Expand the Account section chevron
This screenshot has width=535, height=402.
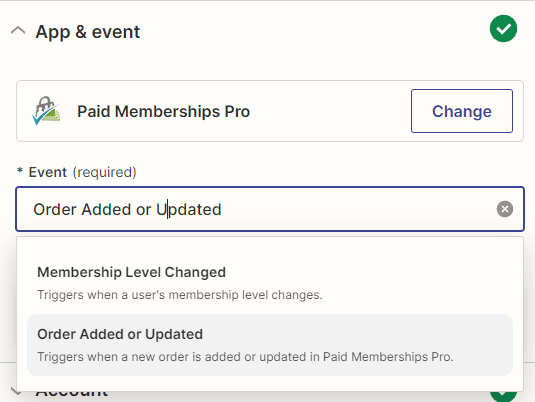16,391
